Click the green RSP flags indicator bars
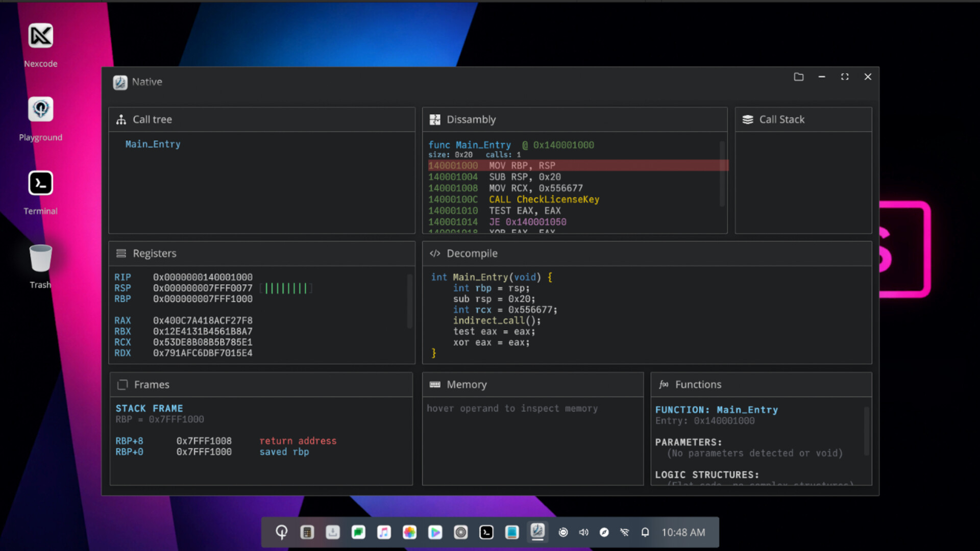980x551 pixels. [286, 288]
